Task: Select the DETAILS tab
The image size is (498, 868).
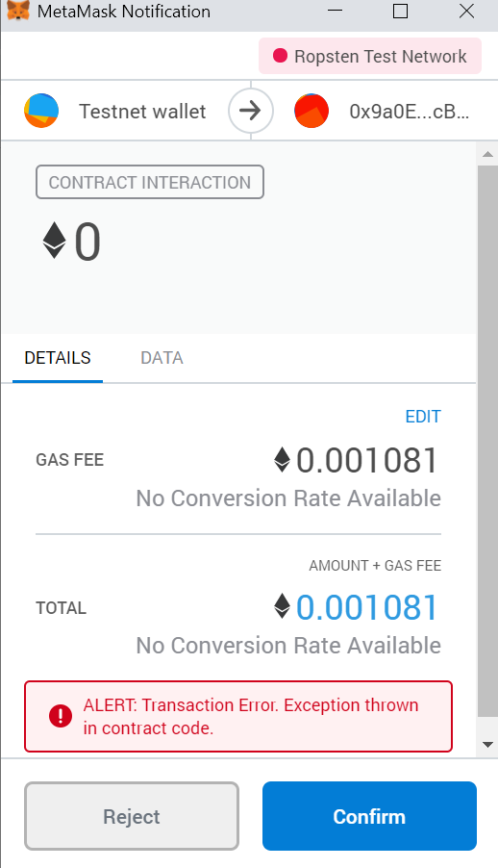Action: tap(58, 358)
